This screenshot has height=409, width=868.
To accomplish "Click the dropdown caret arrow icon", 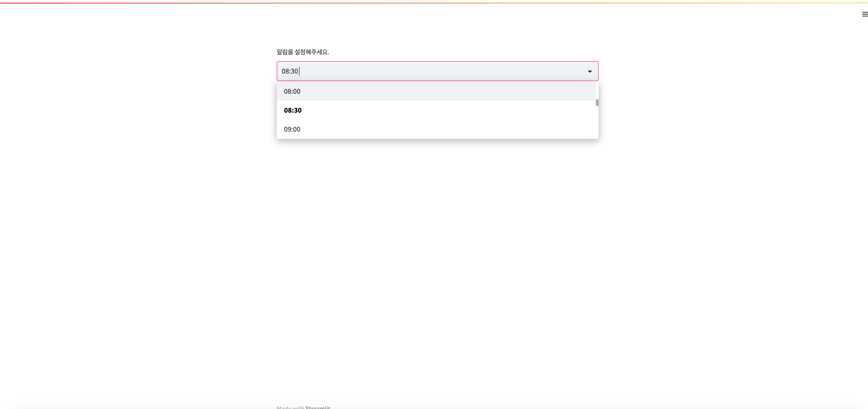I will [x=590, y=71].
